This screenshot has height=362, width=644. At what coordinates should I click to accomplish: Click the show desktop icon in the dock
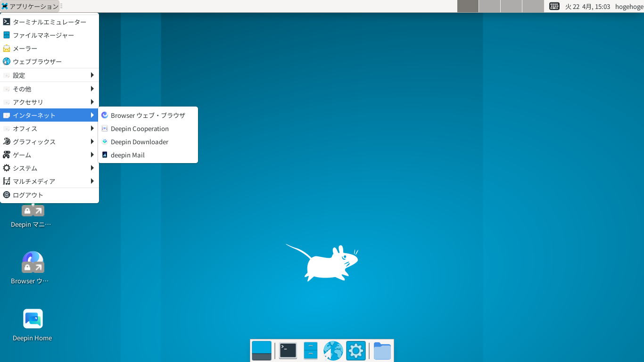pyautogui.click(x=262, y=351)
